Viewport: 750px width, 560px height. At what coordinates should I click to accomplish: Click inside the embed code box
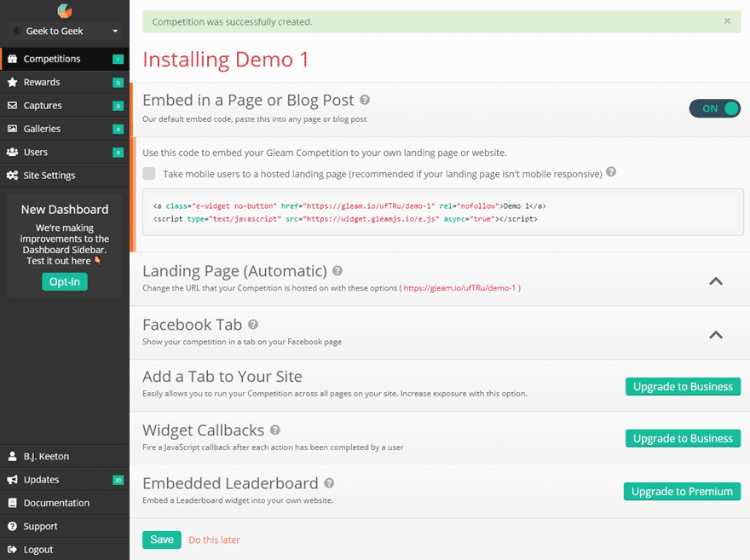[x=443, y=212]
